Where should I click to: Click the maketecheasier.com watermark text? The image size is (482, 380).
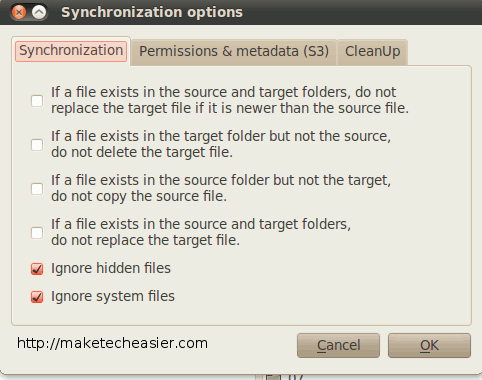pos(112,343)
